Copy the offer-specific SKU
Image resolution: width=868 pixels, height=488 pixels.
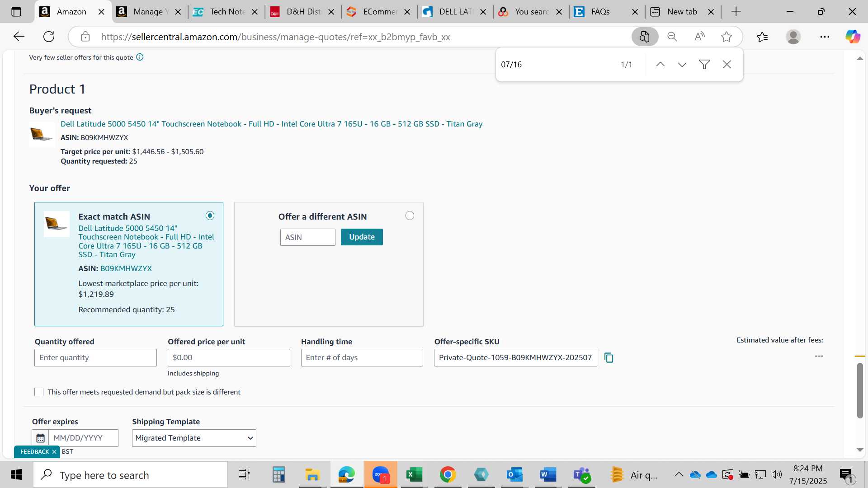click(x=609, y=358)
